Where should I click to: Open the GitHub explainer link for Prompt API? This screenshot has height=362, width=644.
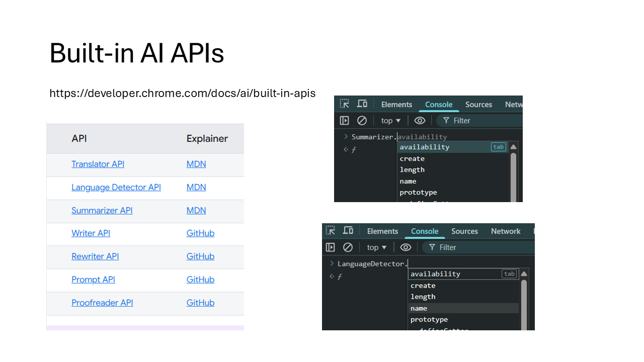pos(200,280)
